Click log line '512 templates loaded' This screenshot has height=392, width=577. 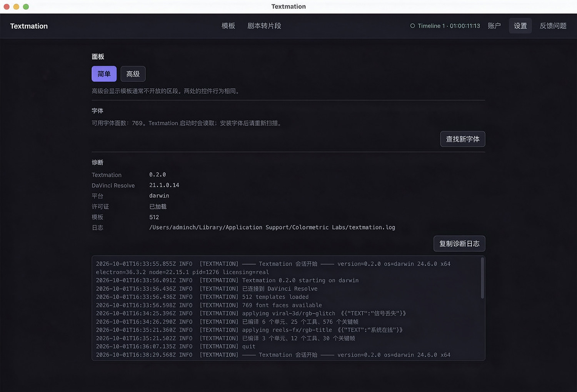click(202, 297)
